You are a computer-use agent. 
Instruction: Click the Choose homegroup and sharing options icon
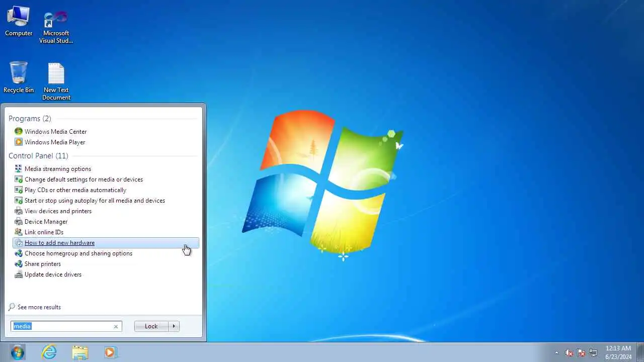pos(19,253)
